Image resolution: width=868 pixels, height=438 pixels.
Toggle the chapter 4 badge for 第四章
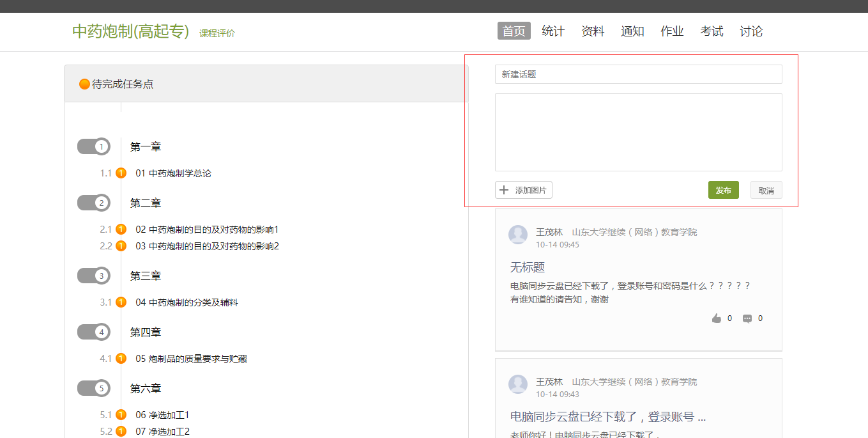click(x=94, y=332)
